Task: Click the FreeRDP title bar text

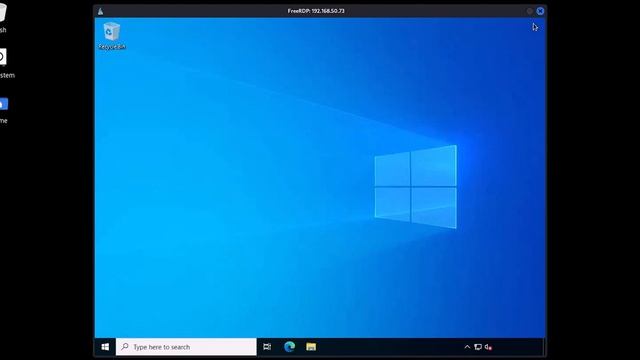Action: tap(316, 11)
